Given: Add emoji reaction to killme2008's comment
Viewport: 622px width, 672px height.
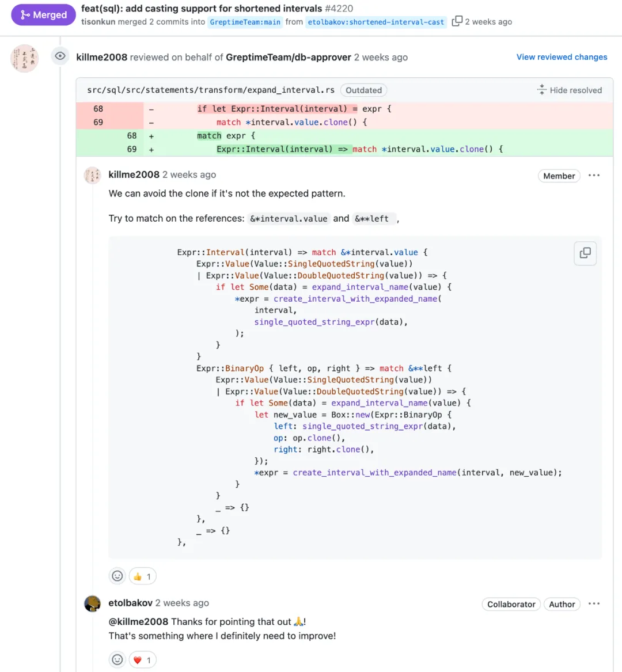Looking at the screenshot, I should coord(117,576).
